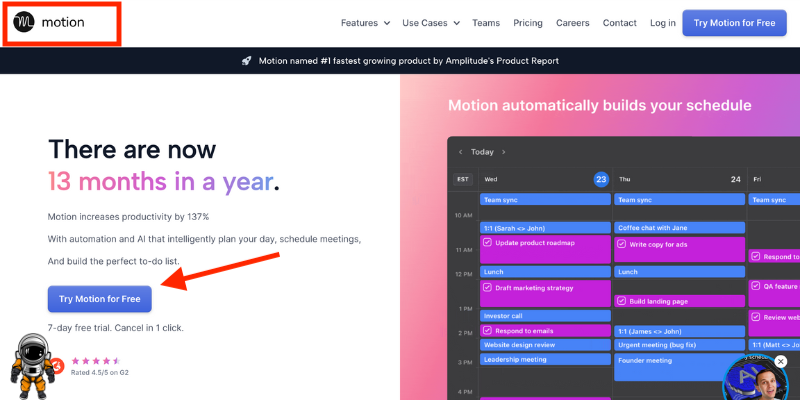The image size is (800, 400).
Task: Open the Contact page
Action: [619, 23]
